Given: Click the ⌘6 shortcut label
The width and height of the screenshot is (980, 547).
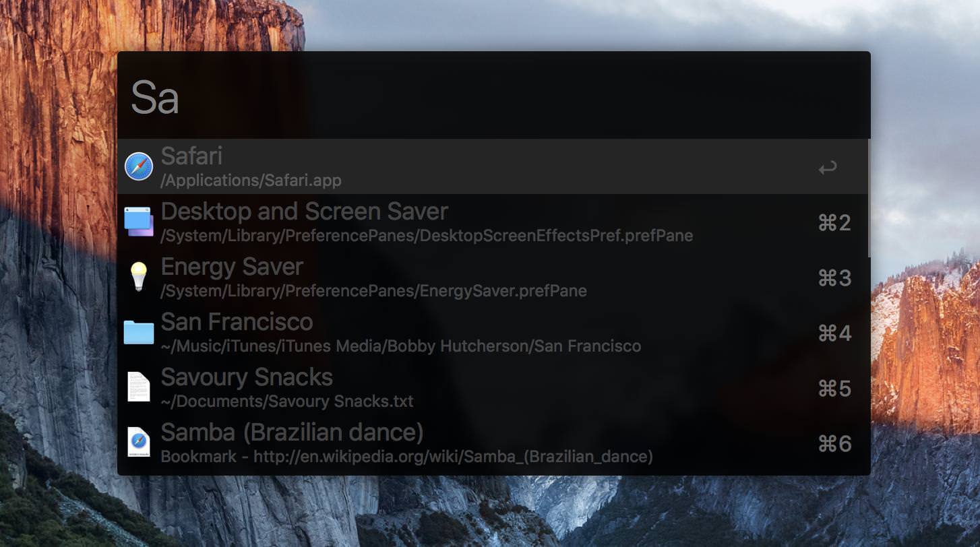Looking at the screenshot, I should tap(834, 443).
